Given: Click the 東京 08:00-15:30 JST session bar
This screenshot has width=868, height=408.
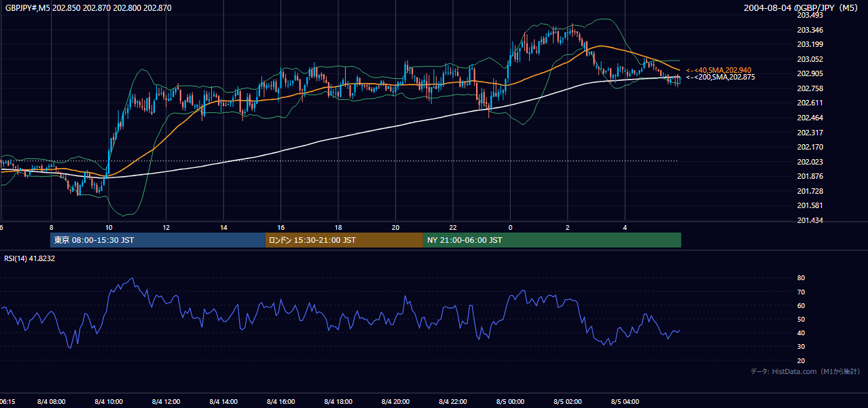Looking at the screenshot, I should pos(158,240).
